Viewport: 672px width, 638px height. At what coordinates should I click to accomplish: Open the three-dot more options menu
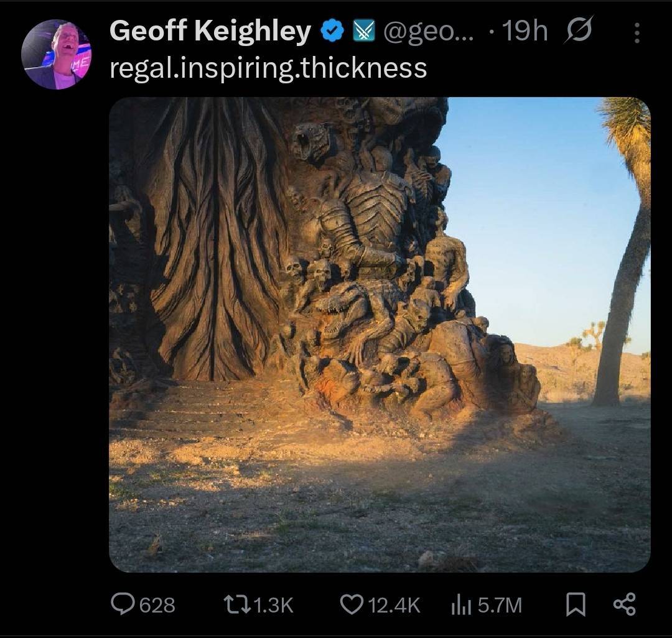click(x=637, y=33)
